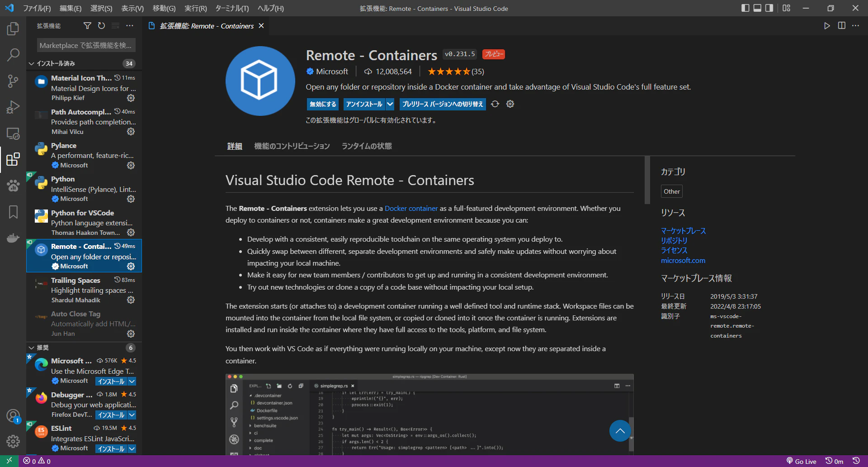Collapse the インストール済み section
The image size is (868, 467).
(84, 63)
